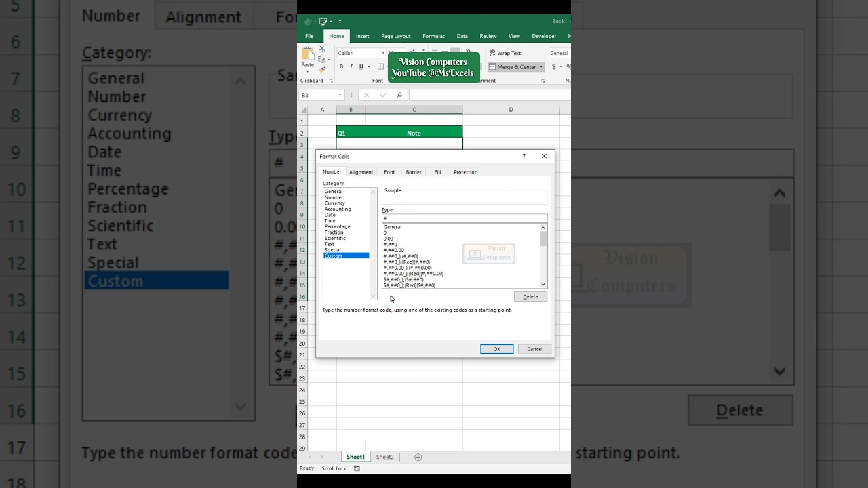Click OK to apply the custom format

pyautogui.click(x=496, y=348)
